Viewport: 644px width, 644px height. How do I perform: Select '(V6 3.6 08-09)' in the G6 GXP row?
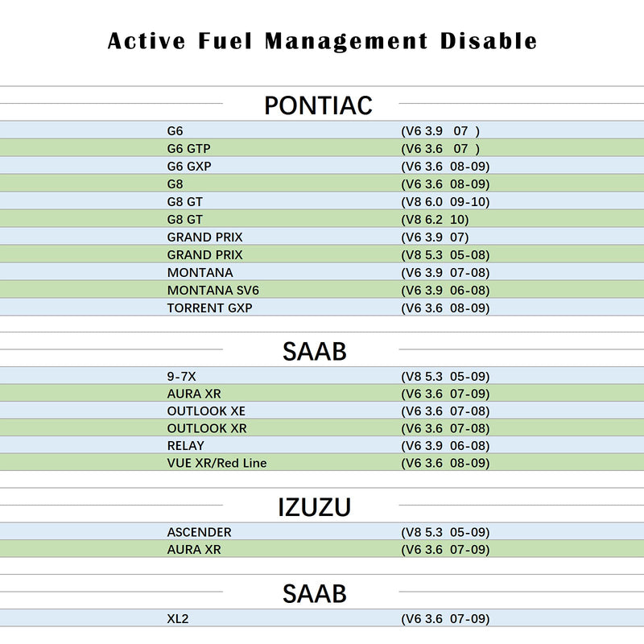click(445, 167)
